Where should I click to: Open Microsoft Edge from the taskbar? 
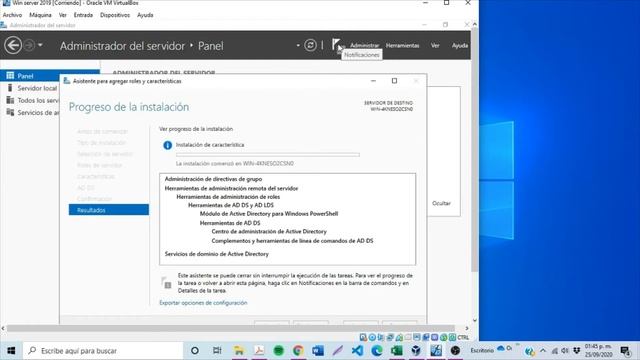[377, 351]
